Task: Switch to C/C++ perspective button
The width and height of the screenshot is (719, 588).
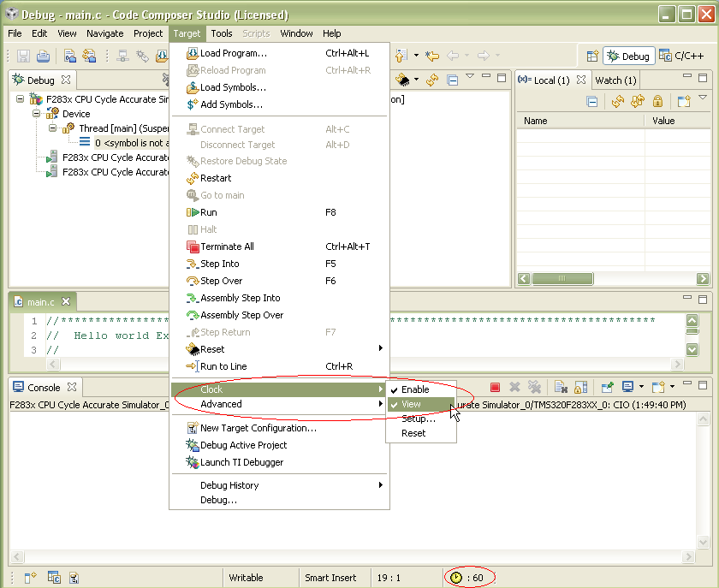Action: 681,56
